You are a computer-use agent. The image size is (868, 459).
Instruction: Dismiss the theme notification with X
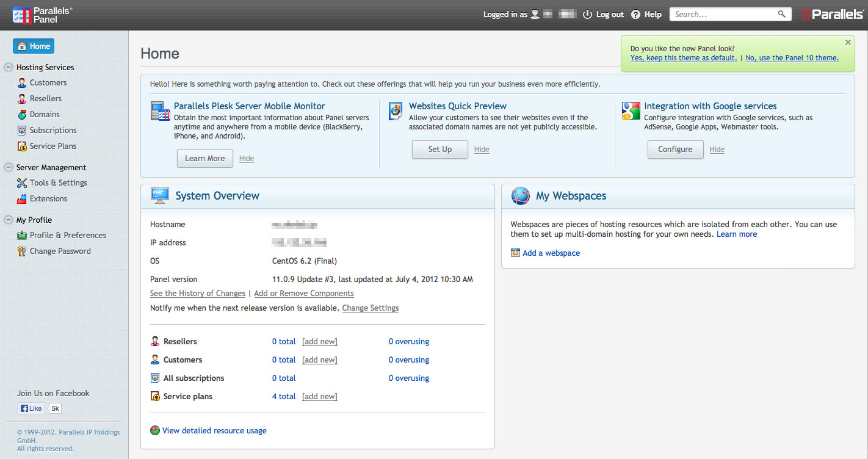(x=848, y=43)
